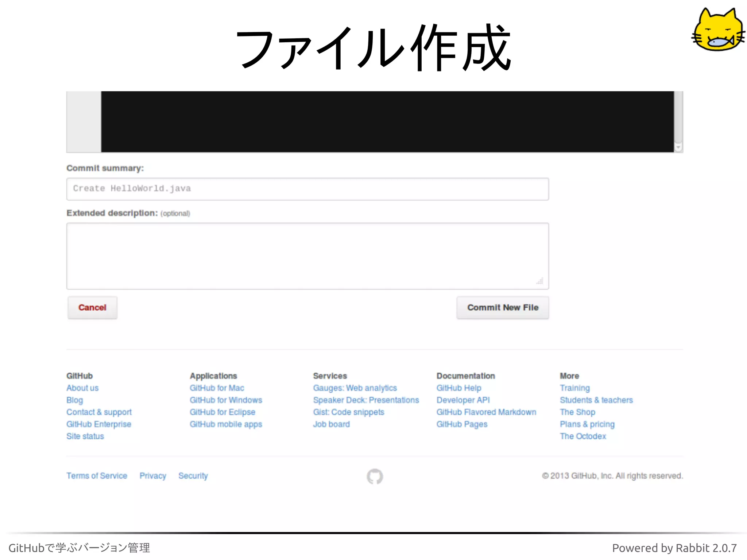Focus the Extended description text area
Viewport: 747px width, 560px height.
[x=307, y=256]
